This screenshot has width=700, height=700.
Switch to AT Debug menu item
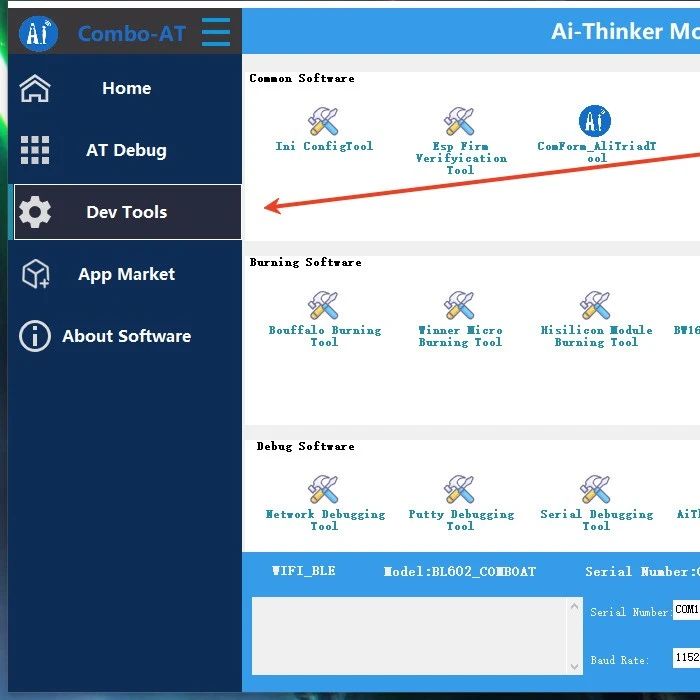coord(125,150)
